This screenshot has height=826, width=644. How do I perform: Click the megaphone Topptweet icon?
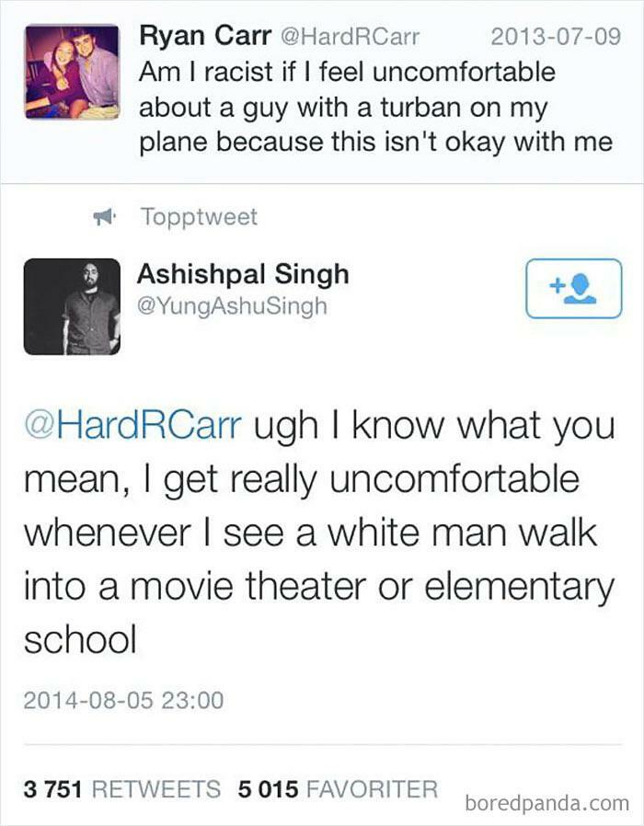(x=104, y=214)
